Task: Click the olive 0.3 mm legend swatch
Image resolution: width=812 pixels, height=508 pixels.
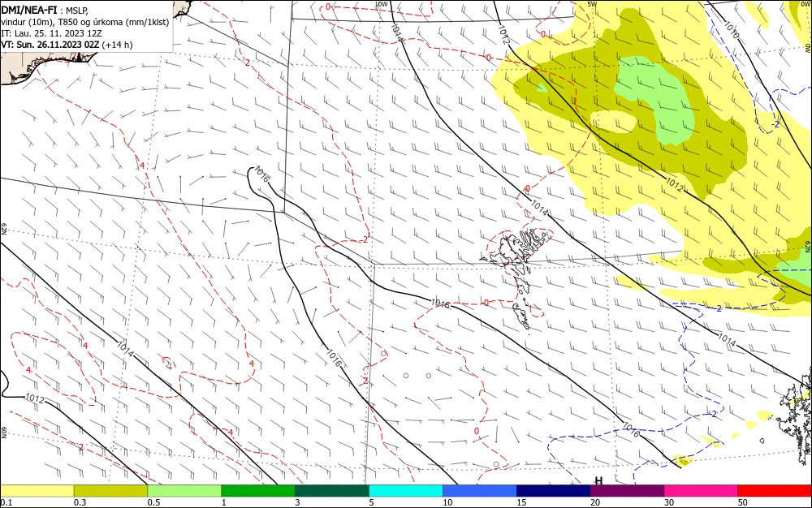Action: point(110,491)
